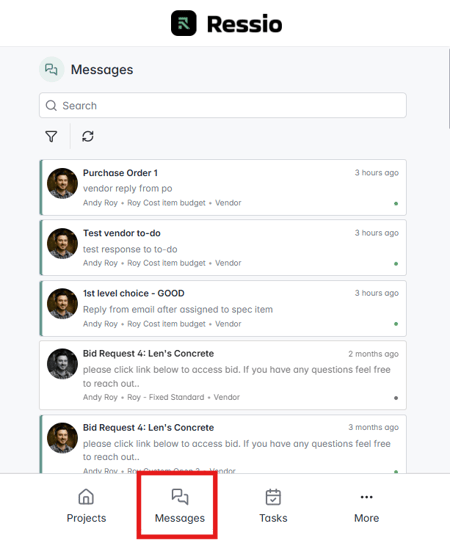Click '3 months ago' timestamp

(373, 427)
